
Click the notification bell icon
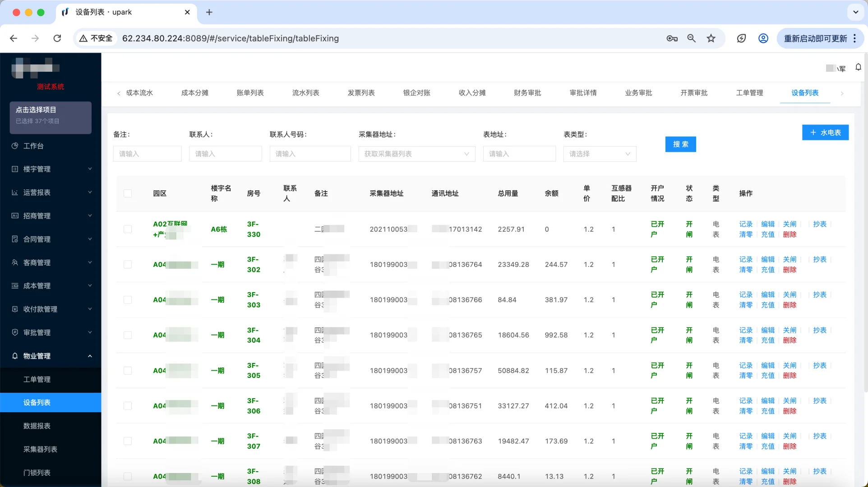point(858,67)
